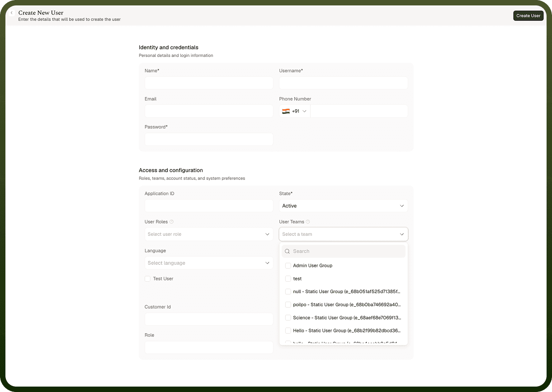Click the Create User button
Screen dimensions: 552x392
pyautogui.click(x=528, y=16)
